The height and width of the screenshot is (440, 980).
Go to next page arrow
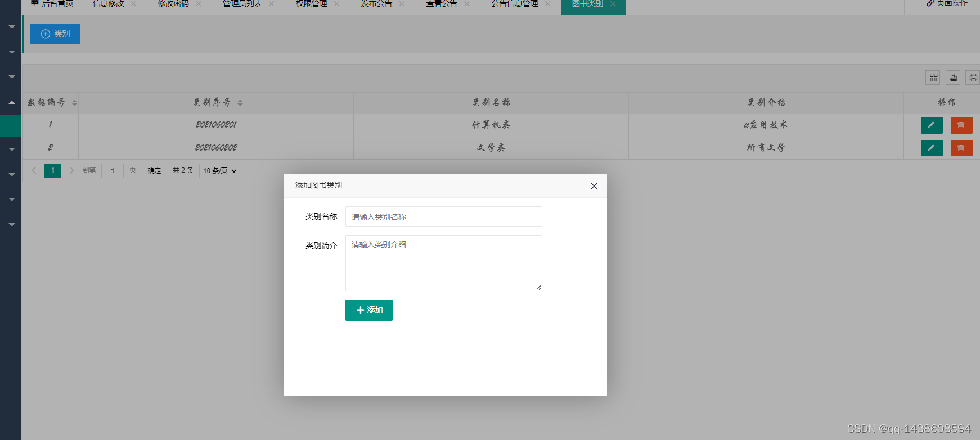(x=71, y=170)
